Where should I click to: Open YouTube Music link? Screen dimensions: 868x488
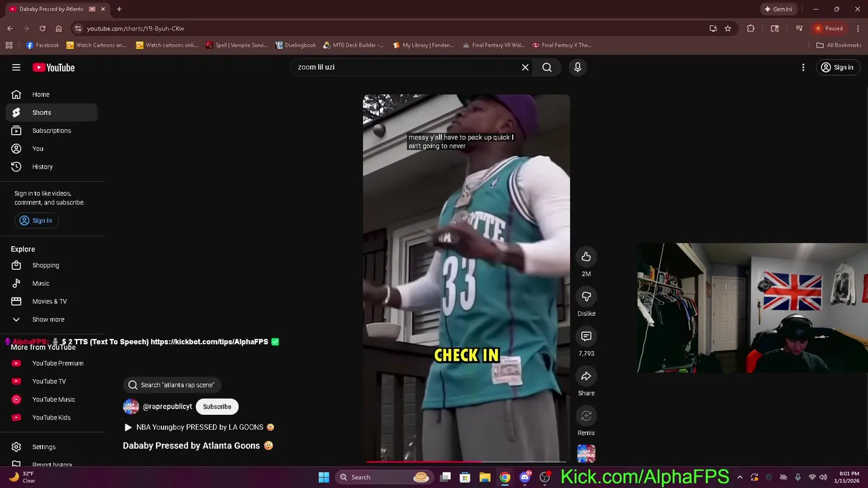point(52,399)
